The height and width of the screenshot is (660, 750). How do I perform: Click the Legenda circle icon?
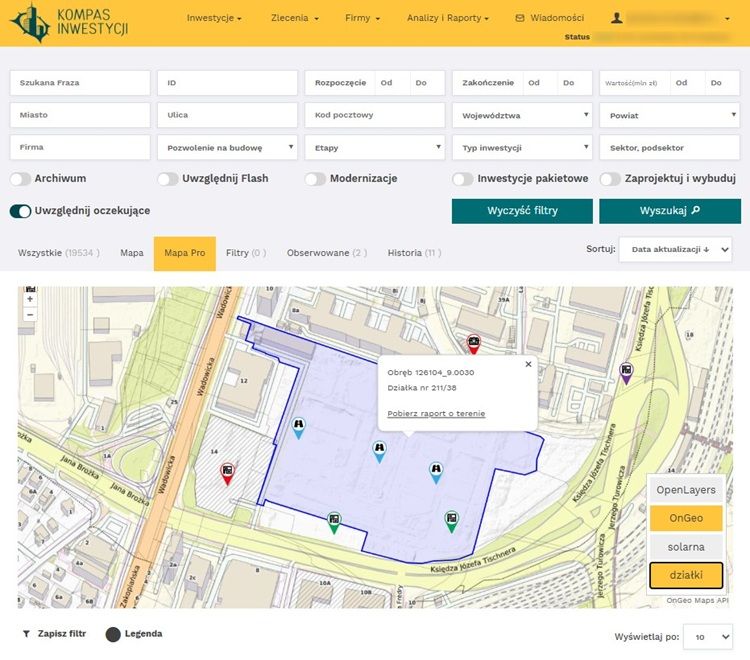click(113, 634)
